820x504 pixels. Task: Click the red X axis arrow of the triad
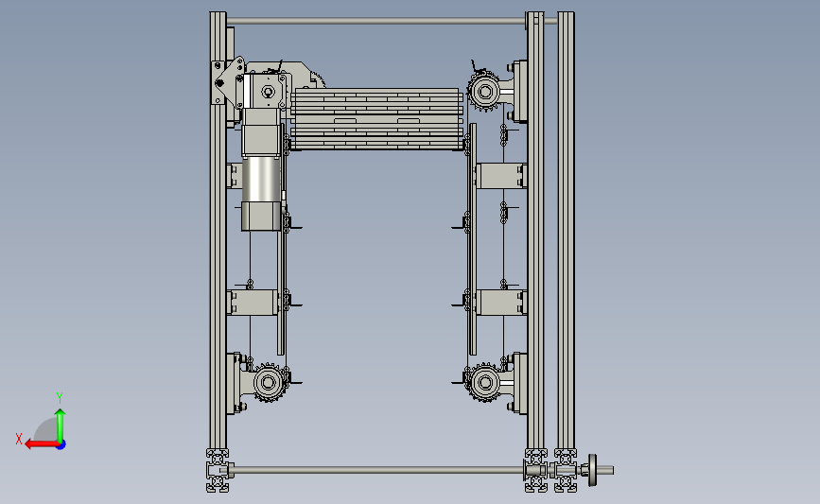click(41, 444)
